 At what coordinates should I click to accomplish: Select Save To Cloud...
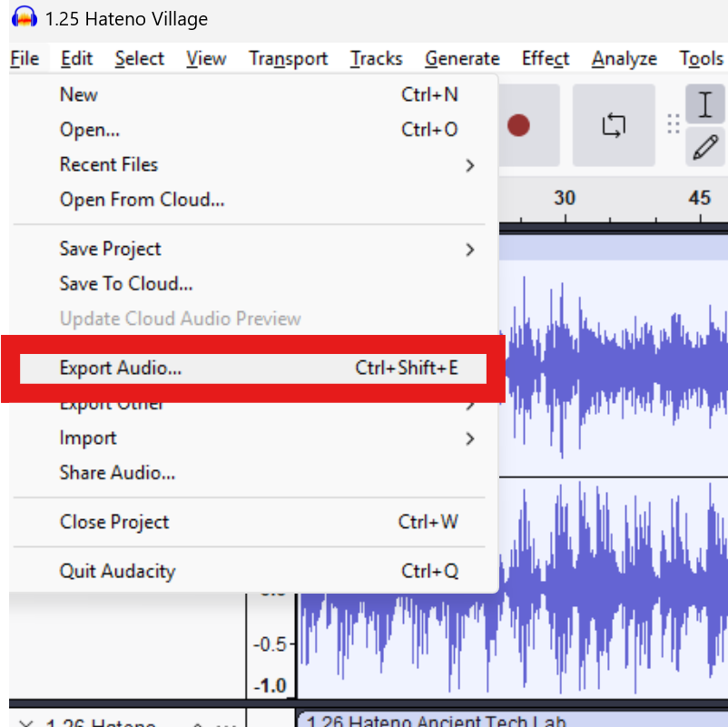pos(253,284)
